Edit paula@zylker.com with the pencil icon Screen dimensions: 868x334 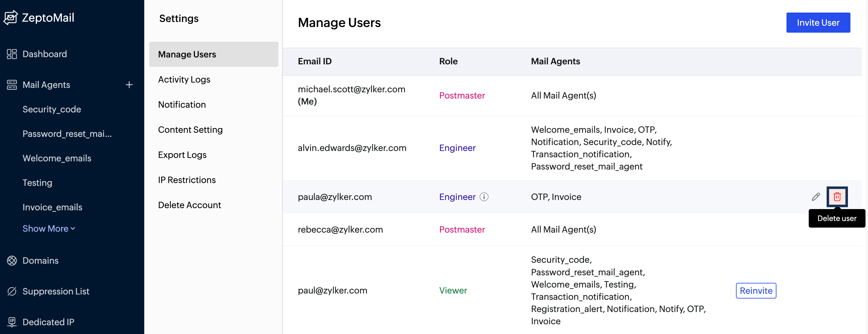[x=815, y=197]
